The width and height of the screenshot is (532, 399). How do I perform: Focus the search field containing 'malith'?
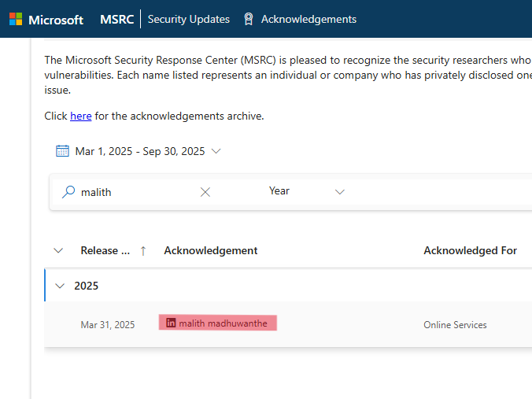click(x=135, y=192)
